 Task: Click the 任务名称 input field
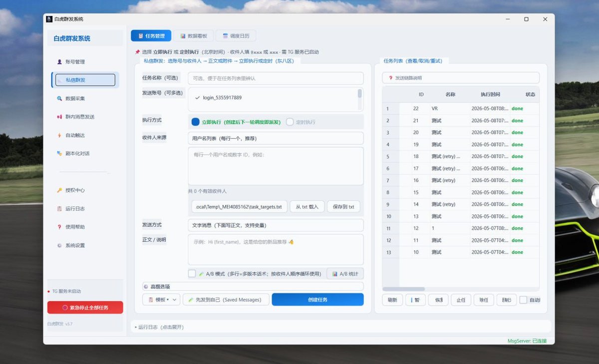[x=276, y=78]
